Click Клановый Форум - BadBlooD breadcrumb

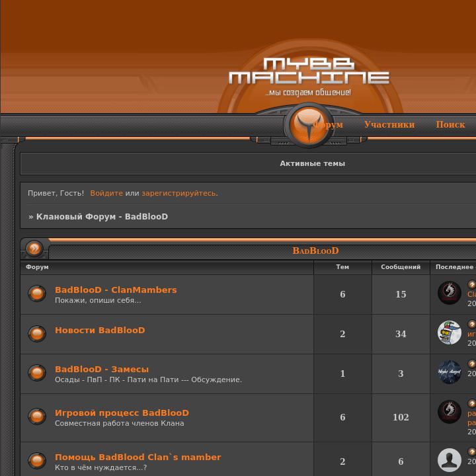102,216
